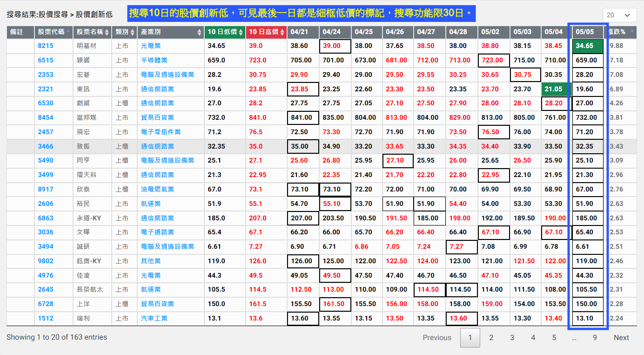
Task: Click the 7.27 boxed cell for 誠研
Action: pos(462,246)
